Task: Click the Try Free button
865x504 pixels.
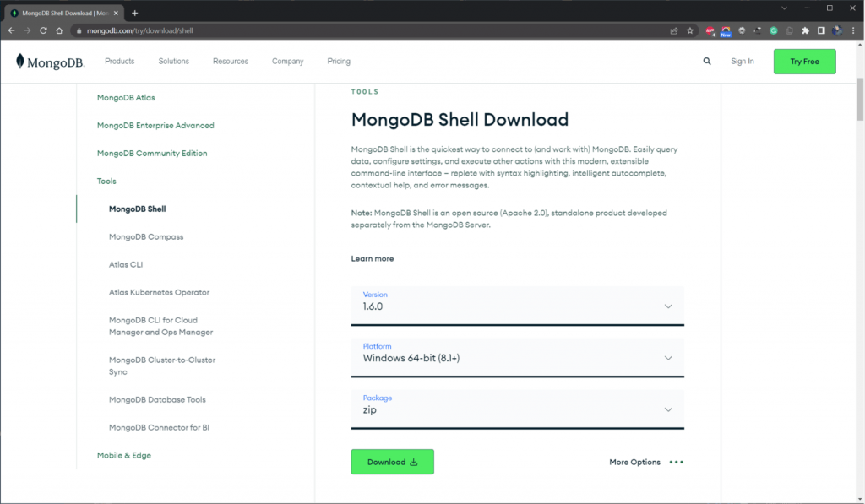Action: click(805, 62)
